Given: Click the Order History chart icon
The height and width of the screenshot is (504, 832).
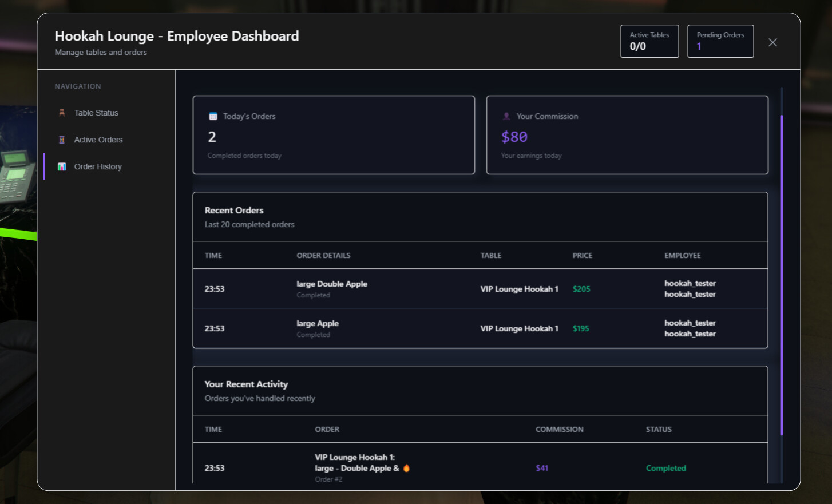Looking at the screenshot, I should click(62, 166).
